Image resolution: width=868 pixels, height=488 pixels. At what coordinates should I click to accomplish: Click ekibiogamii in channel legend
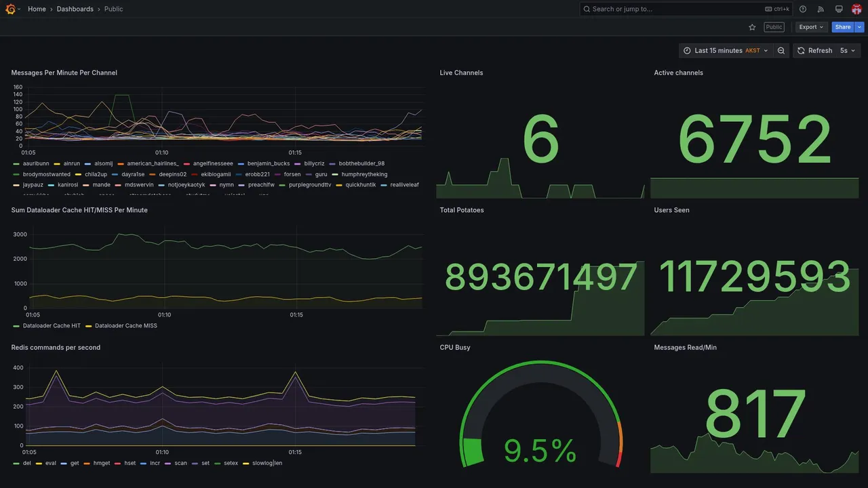(x=216, y=174)
